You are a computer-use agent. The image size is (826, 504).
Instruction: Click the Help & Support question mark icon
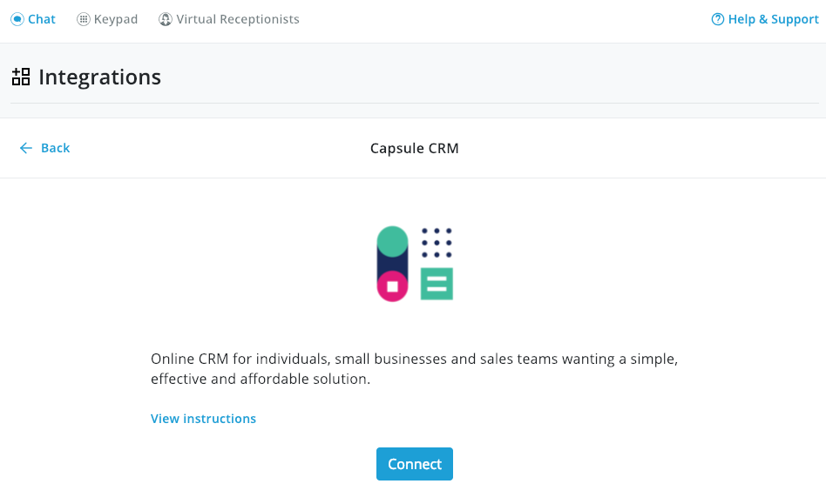pos(716,18)
